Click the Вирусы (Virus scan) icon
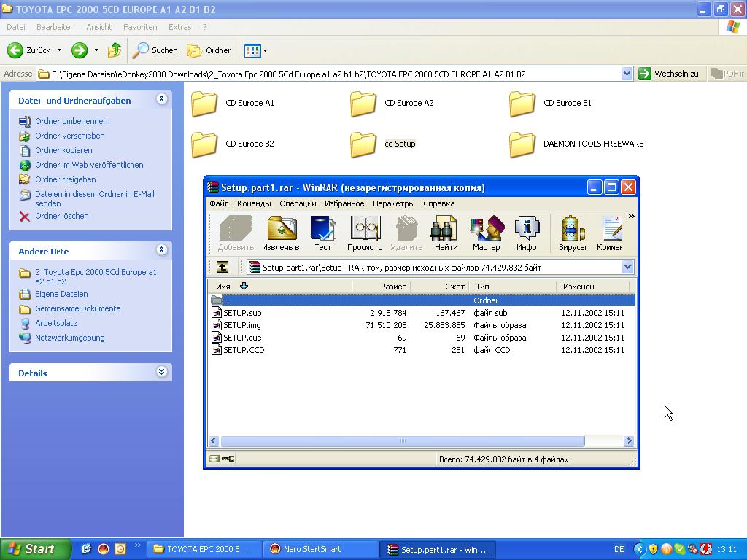The height and width of the screenshot is (560, 747). 572,233
